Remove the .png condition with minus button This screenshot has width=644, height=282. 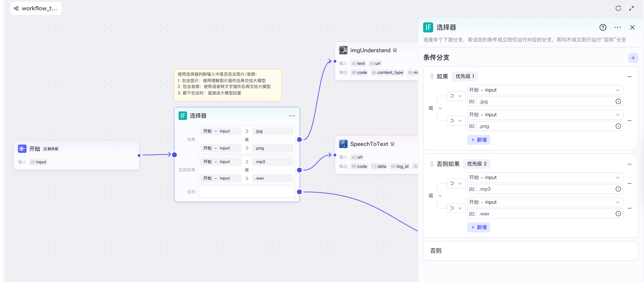(630, 121)
